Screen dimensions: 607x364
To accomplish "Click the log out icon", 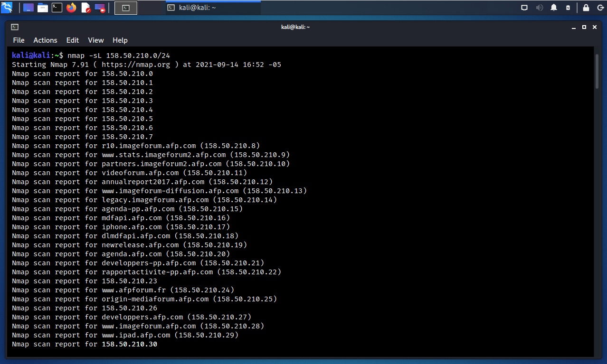I will tap(599, 8).
